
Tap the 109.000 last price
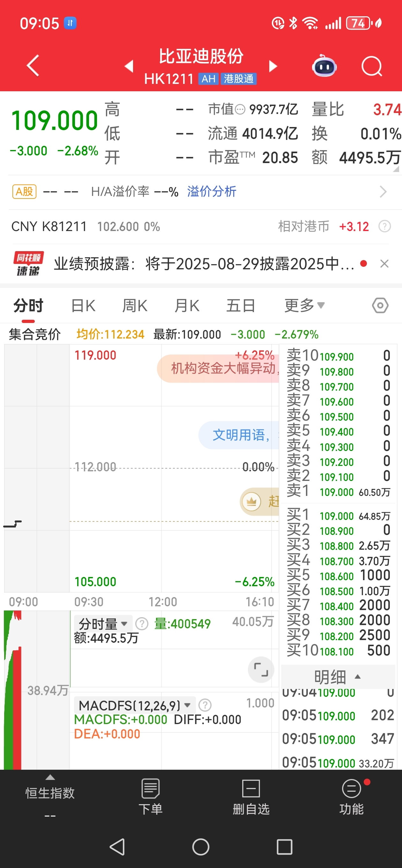54,120
